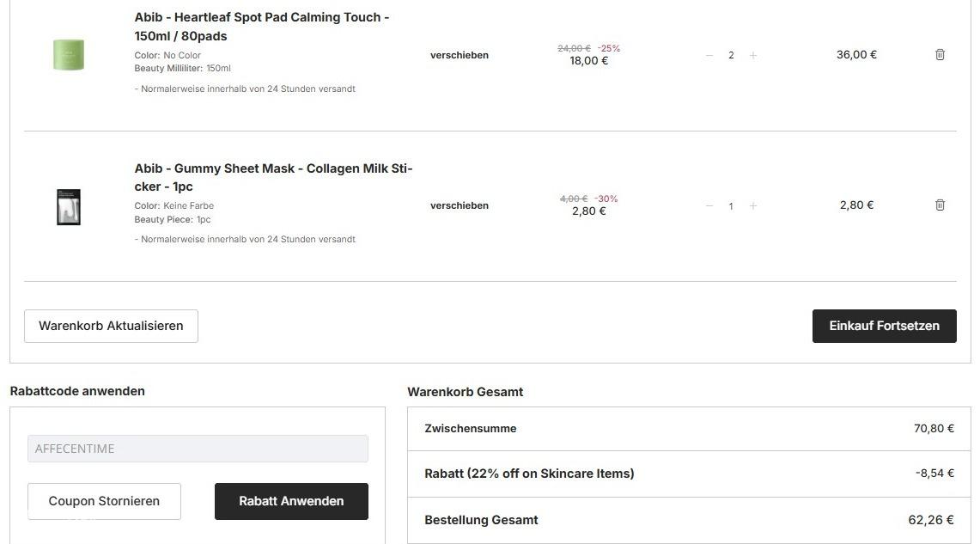Cancel coupon with Coupon Stornieren
980x544 pixels.
pos(104,501)
